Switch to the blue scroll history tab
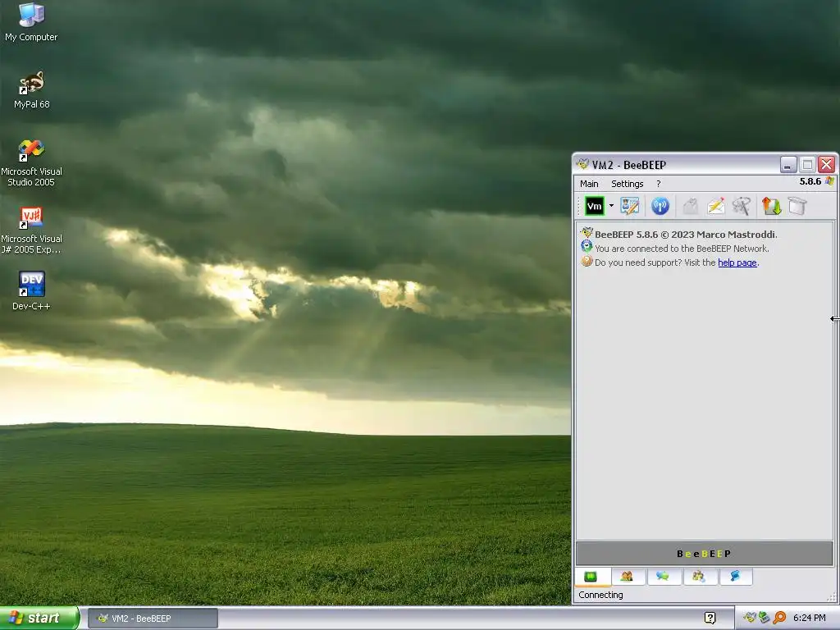The height and width of the screenshot is (630, 840). point(734,577)
